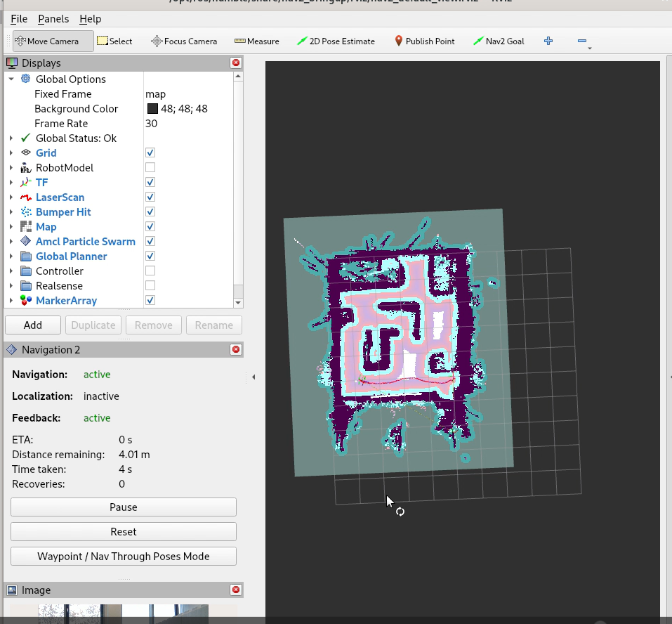Click the blue minus remove-tool icon
The width and height of the screenshot is (672, 624).
(582, 41)
